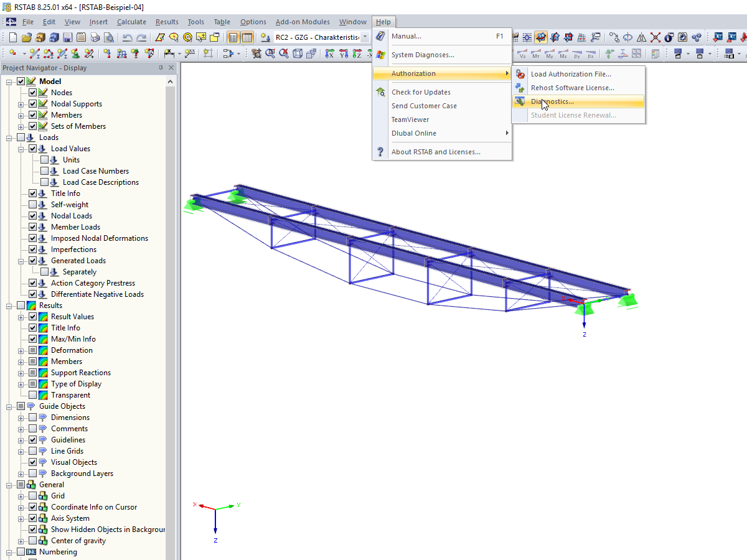Collapse the Guide Objects tree node
This screenshot has width=747, height=560.
tap(9, 406)
